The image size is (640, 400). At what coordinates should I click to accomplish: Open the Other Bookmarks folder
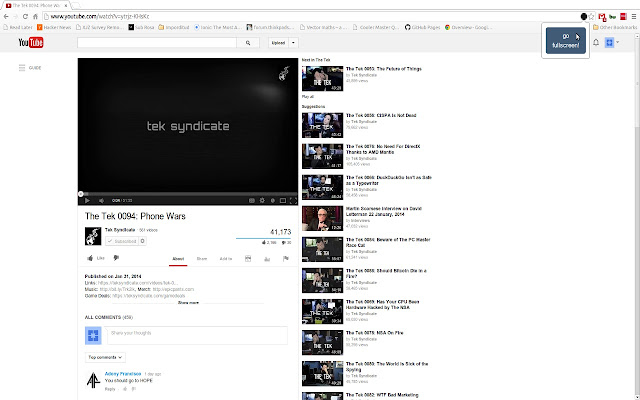pyautogui.click(x=615, y=27)
